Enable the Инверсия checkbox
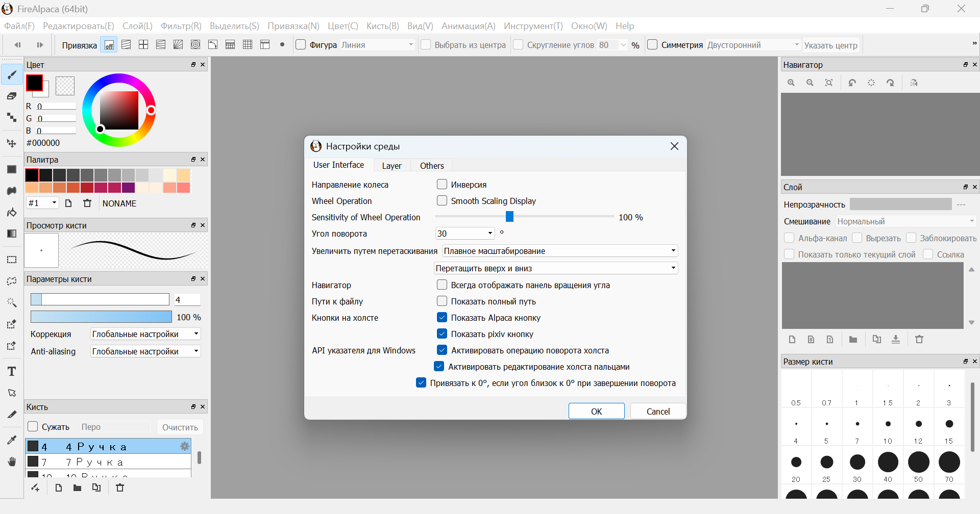The width and height of the screenshot is (980, 514). (442, 185)
